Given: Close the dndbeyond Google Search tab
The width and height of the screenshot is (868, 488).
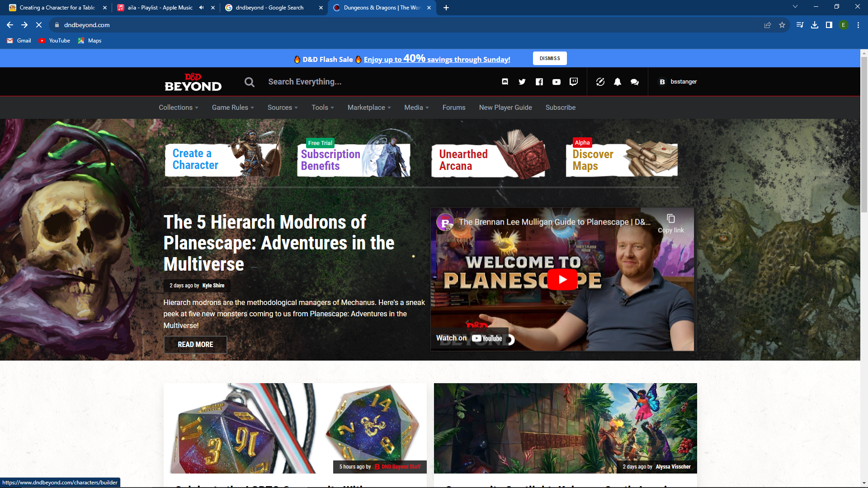Looking at the screenshot, I should (321, 8).
